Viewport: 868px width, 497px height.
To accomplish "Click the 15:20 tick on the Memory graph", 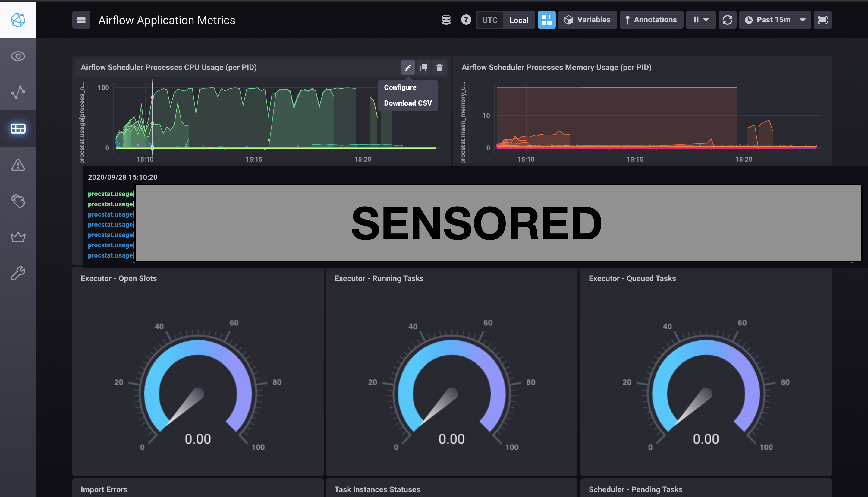I will (744, 160).
